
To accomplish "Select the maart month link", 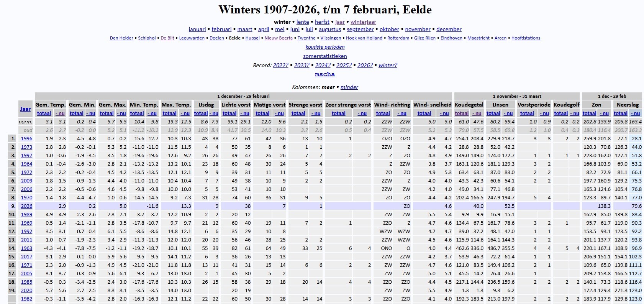I will coord(245,29).
